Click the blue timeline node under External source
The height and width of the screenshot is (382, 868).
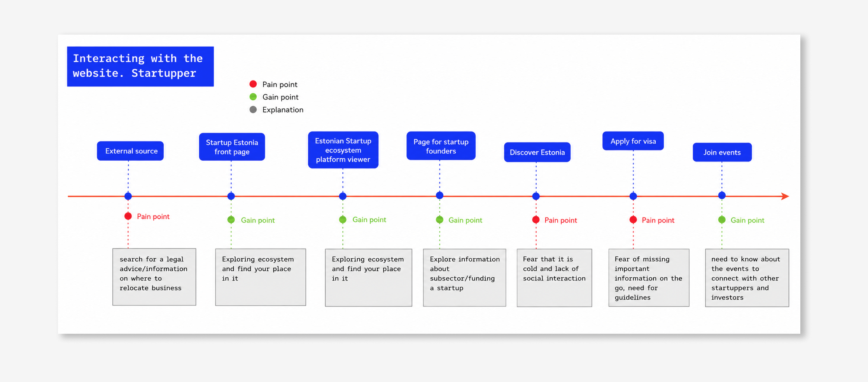click(x=128, y=196)
